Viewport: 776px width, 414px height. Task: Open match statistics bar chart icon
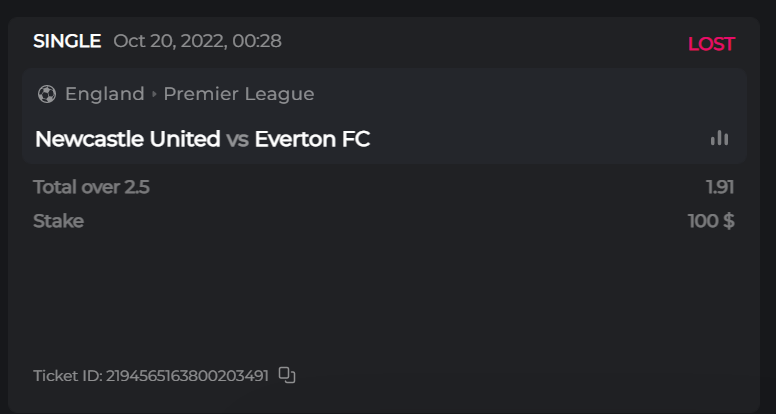719,138
